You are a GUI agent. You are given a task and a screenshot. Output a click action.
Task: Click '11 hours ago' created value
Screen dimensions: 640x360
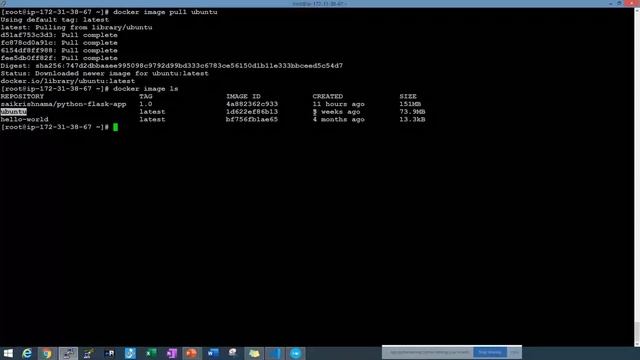click(x=338, y=104)
